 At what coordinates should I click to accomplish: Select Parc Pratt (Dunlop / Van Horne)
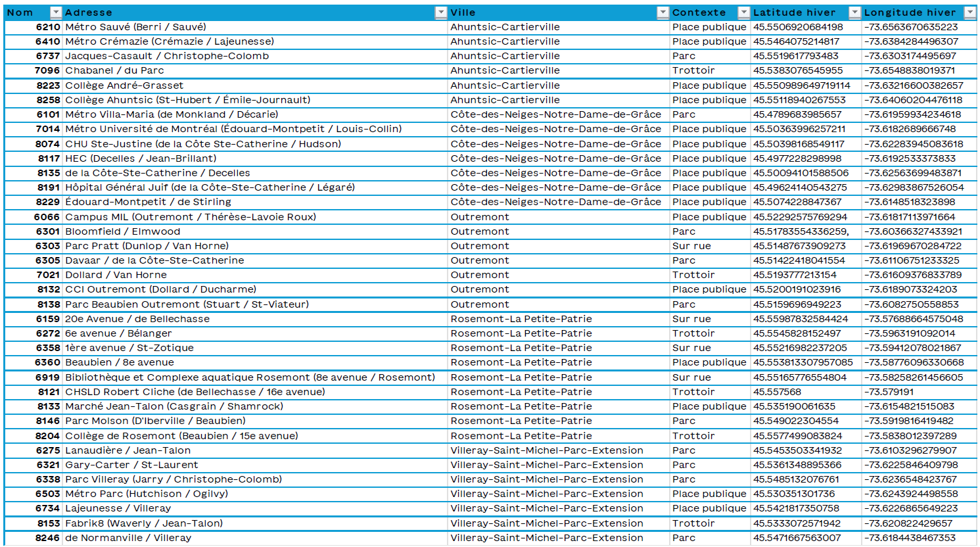[255, 246]
